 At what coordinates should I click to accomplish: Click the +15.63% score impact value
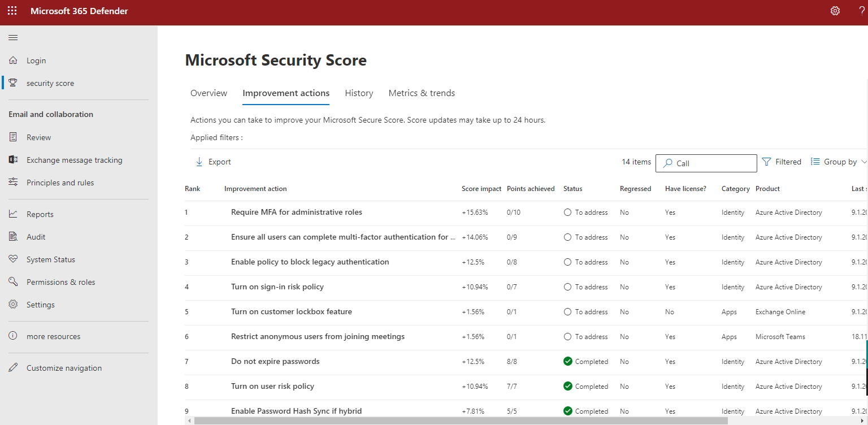pos(475,212)
